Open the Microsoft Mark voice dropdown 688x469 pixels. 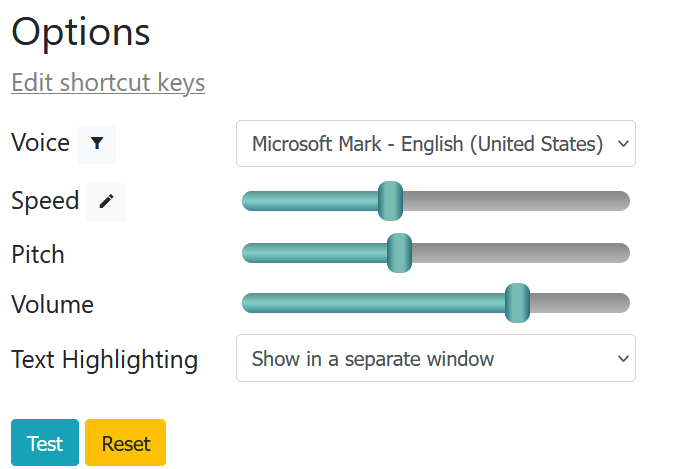click(435, 144)
